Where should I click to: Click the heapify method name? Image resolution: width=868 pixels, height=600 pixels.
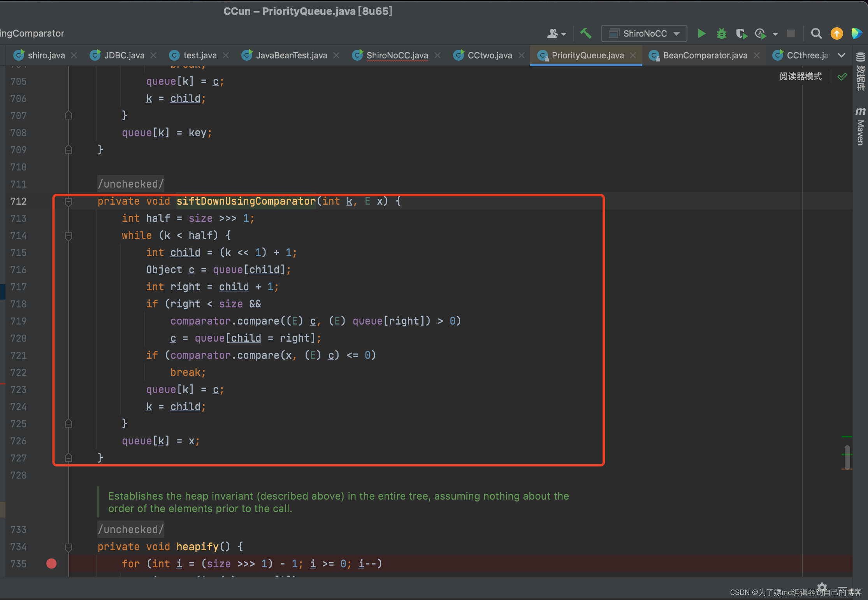click(197, 547)
